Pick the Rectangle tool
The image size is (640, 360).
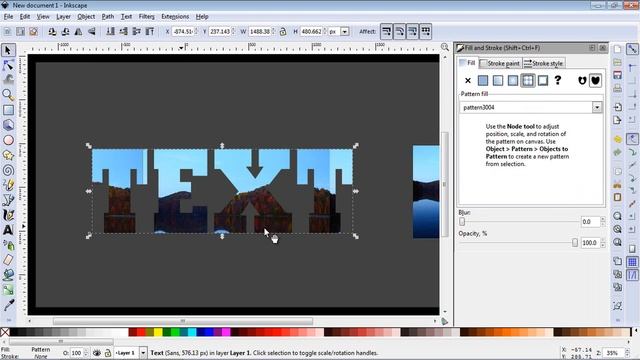tap(8, 110)
